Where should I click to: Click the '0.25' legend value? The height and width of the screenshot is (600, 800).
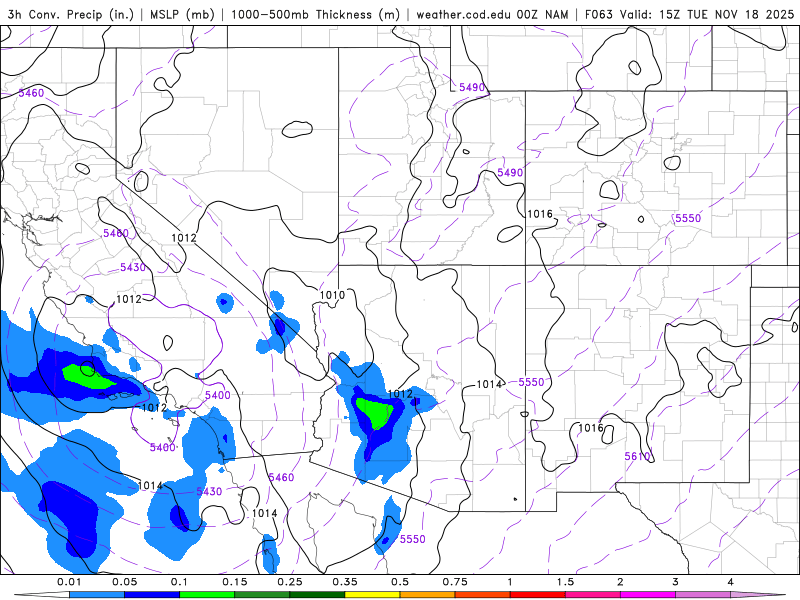click(290, 582)
